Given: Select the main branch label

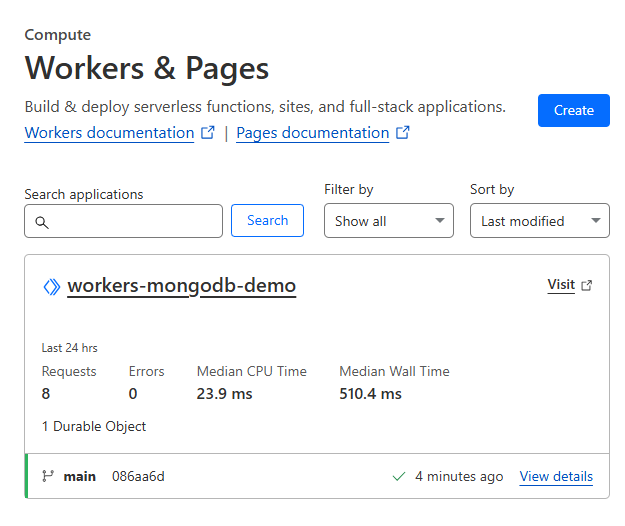Looking at the screenshot, I should (80, 476).
